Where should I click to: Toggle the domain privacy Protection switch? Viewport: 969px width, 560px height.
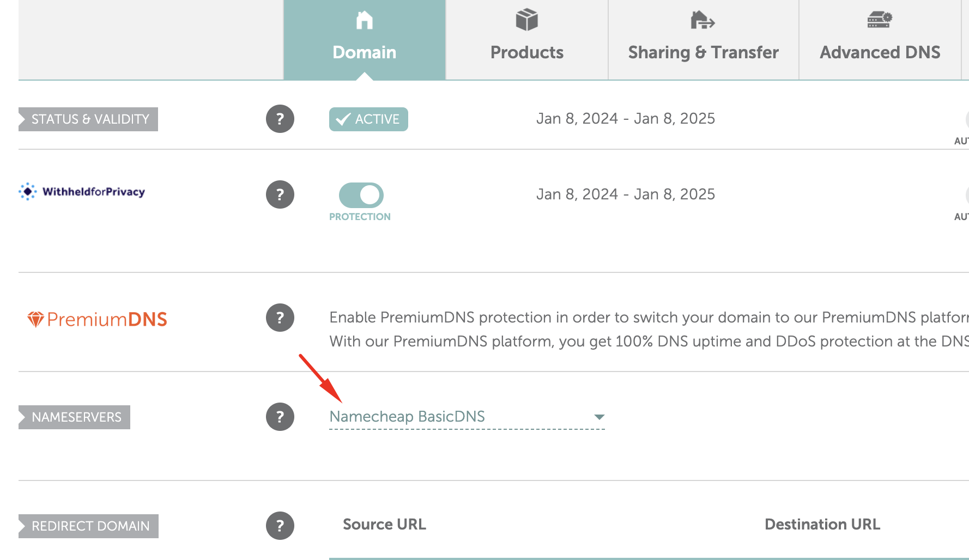pos(361,195)
